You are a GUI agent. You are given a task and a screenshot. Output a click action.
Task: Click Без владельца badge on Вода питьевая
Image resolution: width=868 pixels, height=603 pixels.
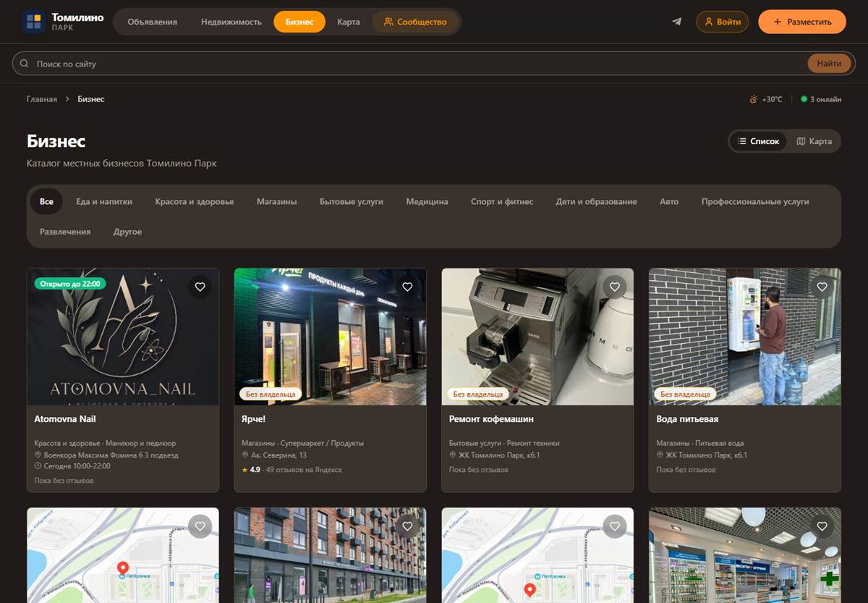pyautogui.click(x=685, y=395)
